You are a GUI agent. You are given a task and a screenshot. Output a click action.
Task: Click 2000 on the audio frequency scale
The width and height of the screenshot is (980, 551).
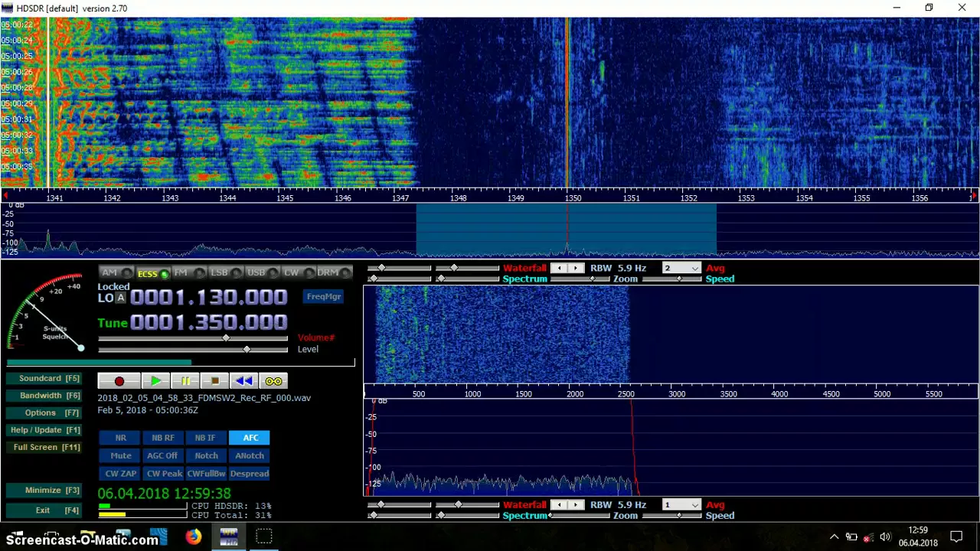[575, 394]
